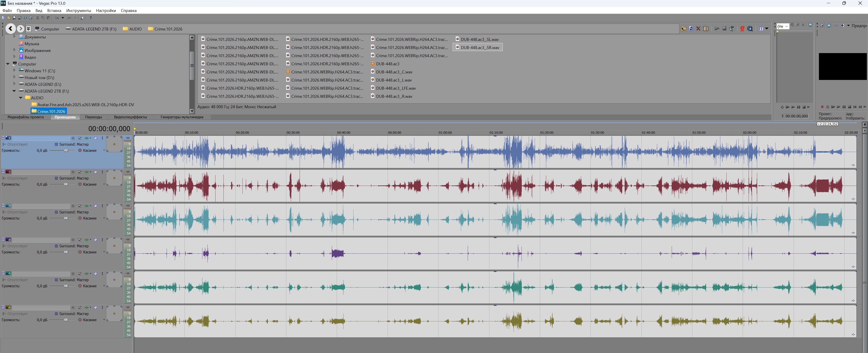The image size is (868, 353).
Task: Select DUB-448.ac3_LFE.wav file
Action: (x=396, y=88)
